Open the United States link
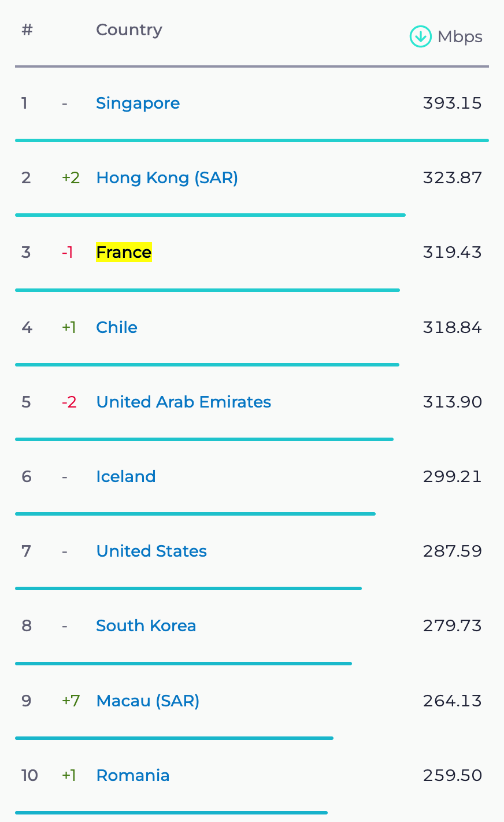This screenshot has width=504, height=822. (x=151, y=551)
